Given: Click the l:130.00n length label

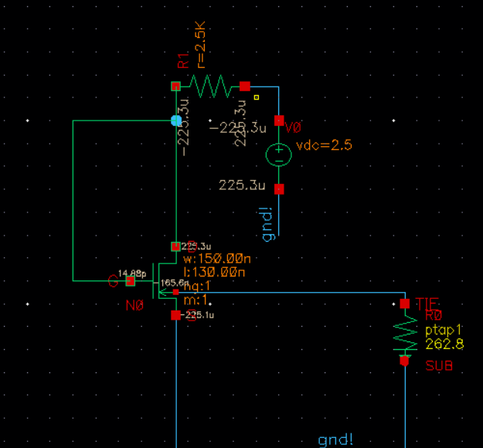Looking at the screenshot, I should pyautogui.click(x=214, y=272).
